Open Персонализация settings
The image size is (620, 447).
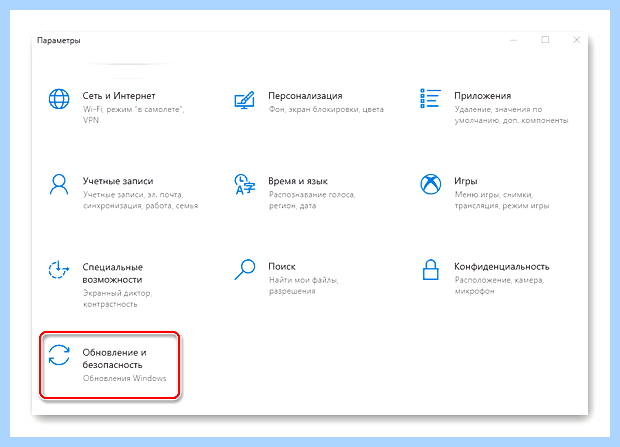[x=305, y=96]
